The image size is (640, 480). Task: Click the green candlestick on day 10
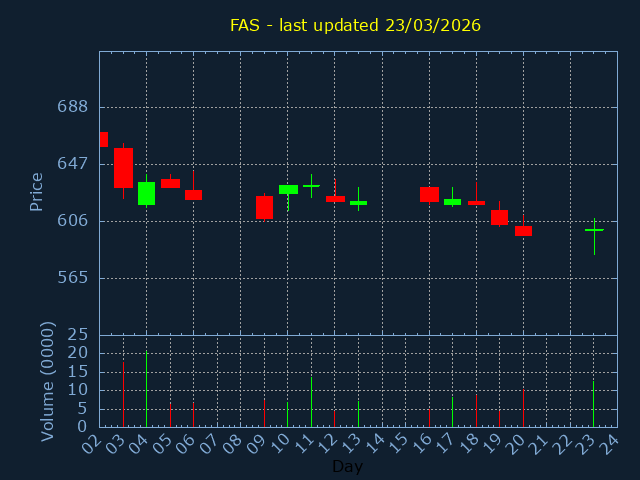pyautogui.click(x=288, y=189)
